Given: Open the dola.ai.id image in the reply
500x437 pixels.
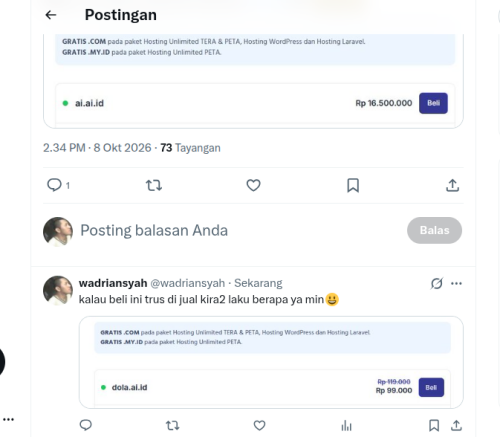Looking at the screenshot, I should coord(271,362).
